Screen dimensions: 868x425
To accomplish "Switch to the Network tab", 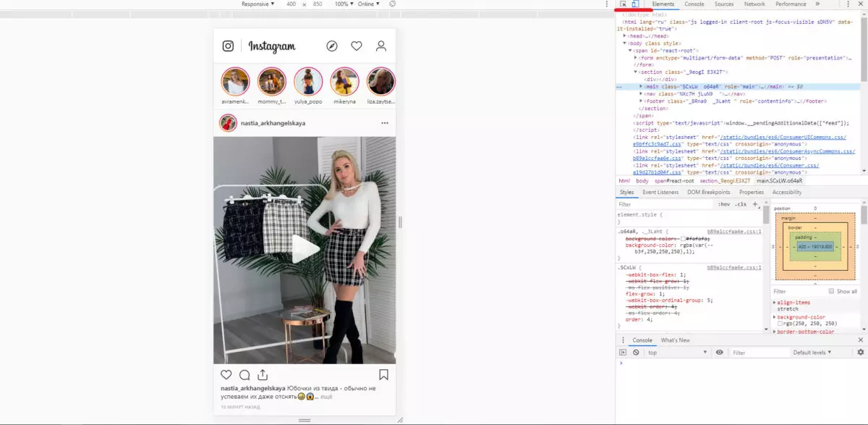I will point(754,4).
